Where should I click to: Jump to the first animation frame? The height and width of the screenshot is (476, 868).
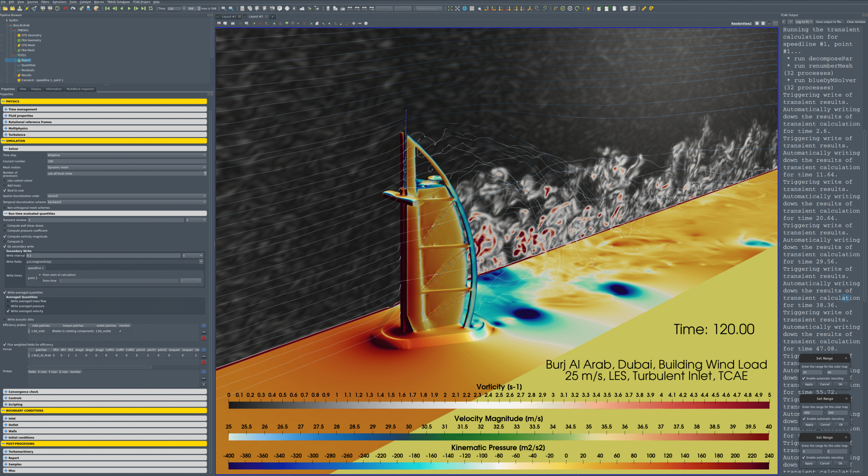pyautogui.click(x=107, y=8)
